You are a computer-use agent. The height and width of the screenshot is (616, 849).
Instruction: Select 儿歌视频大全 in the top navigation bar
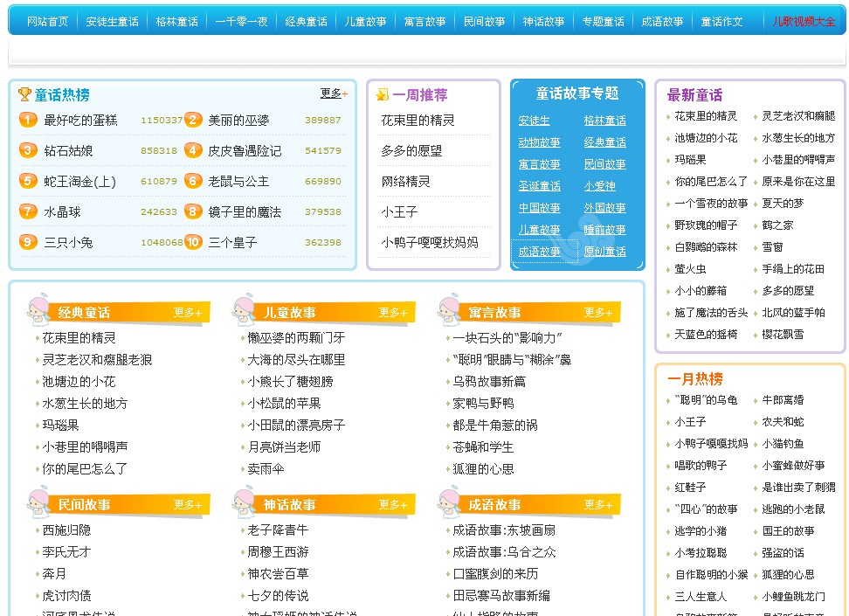point(804,21)
